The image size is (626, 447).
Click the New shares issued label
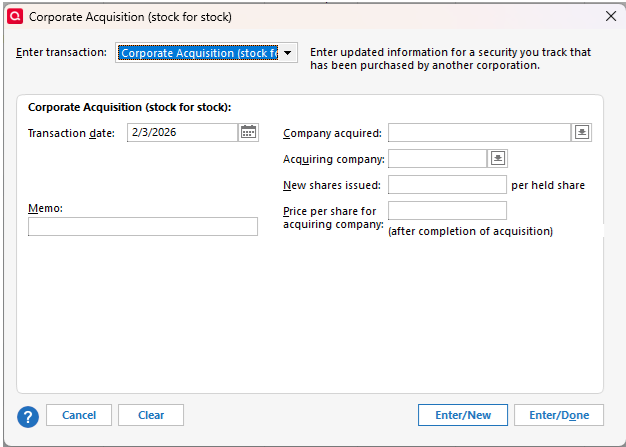(332, 185)
